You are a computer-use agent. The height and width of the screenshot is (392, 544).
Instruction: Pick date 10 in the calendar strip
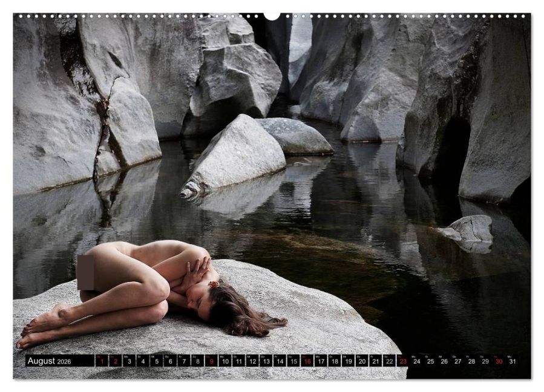click(x=225, y=361)
